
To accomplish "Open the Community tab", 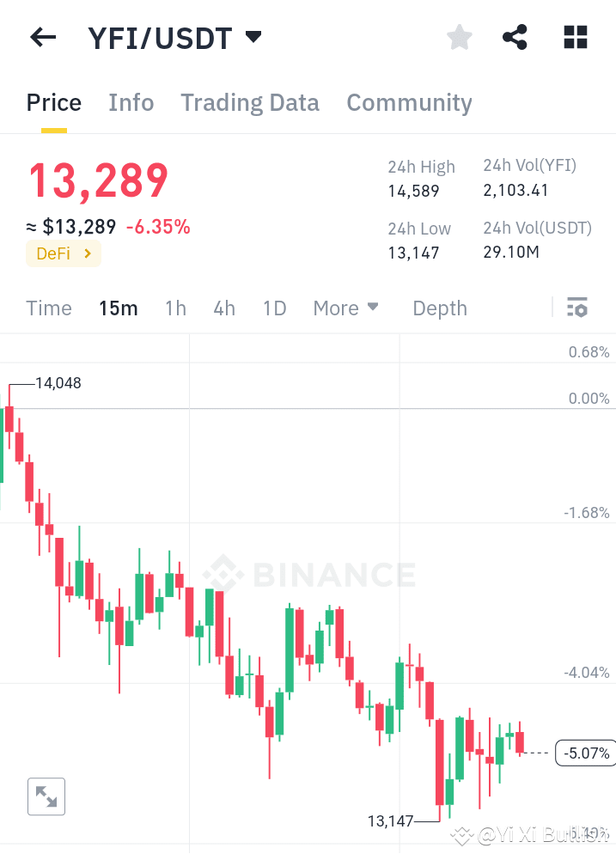I will 409,102.
